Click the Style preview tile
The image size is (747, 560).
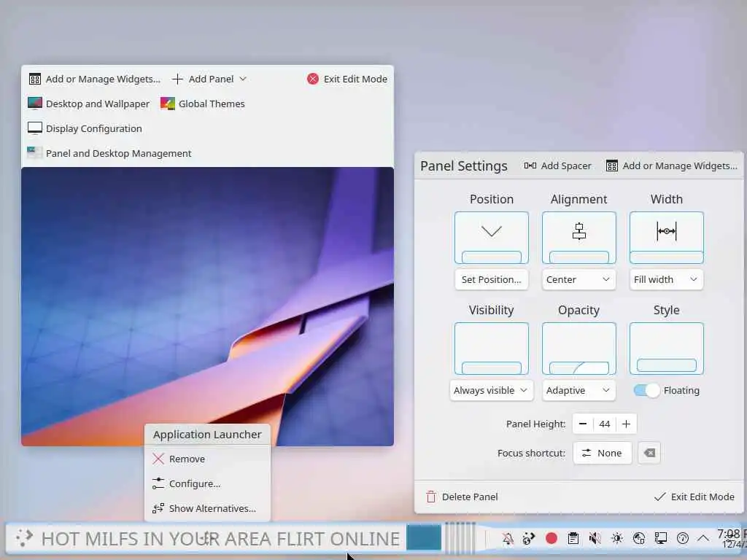(x=667, y=349)
